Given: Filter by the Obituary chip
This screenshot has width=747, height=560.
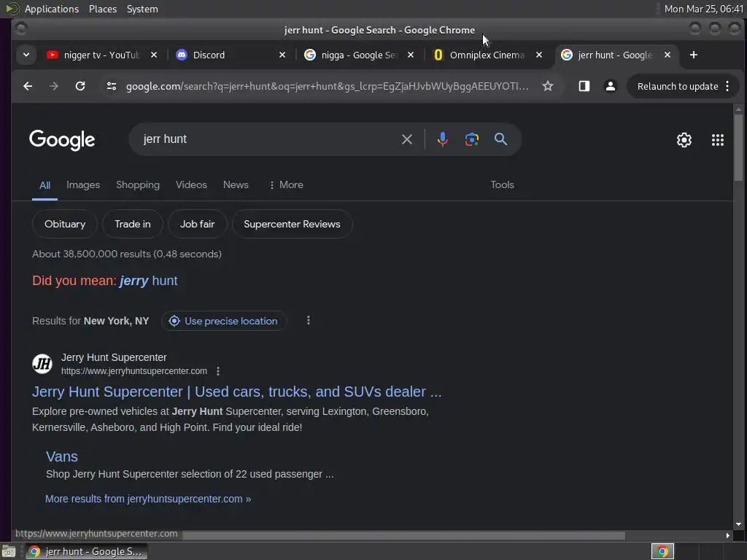Looking at the screenshot, I should tap(65, 224).
